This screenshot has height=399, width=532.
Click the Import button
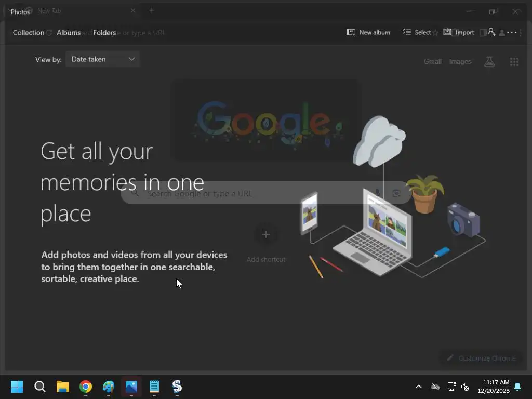459,33
